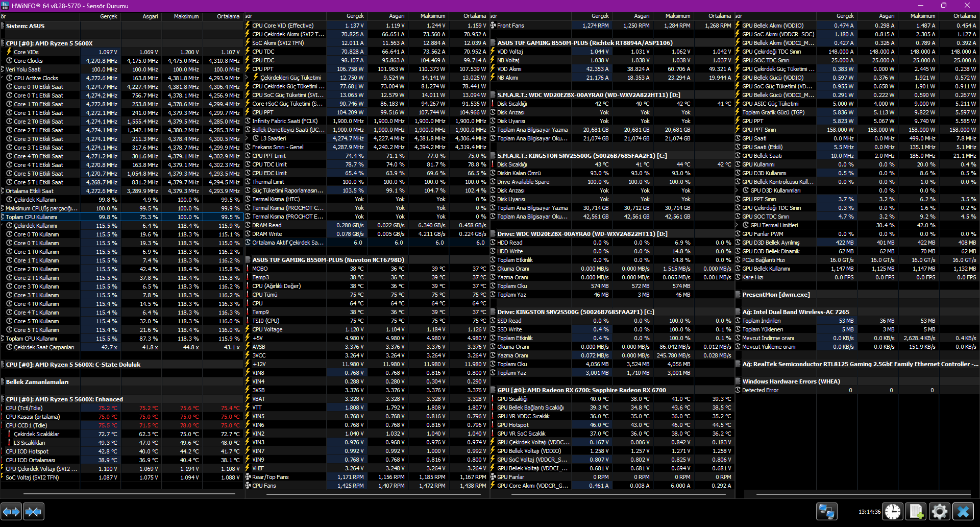Select the Toplam Grafik Gücü (TGP) row
The height and width of the screenshot is (527, 980).
(857, 112)
